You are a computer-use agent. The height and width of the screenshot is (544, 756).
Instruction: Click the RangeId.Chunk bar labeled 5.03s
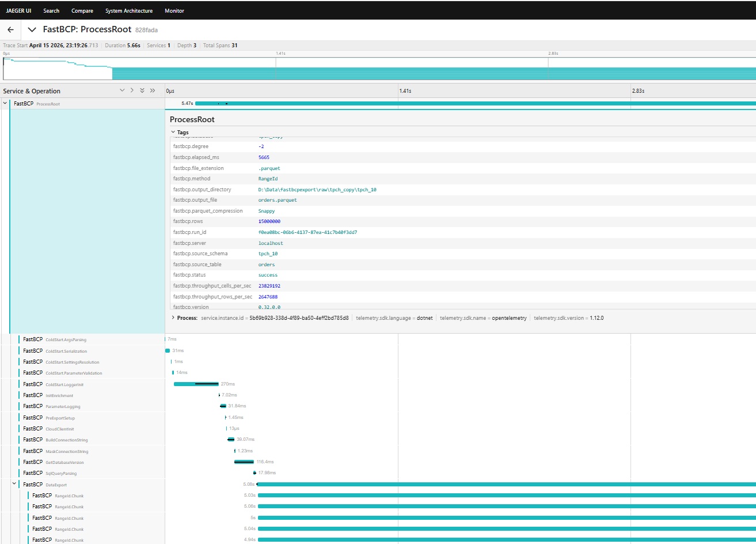click(x=507, y=495)
